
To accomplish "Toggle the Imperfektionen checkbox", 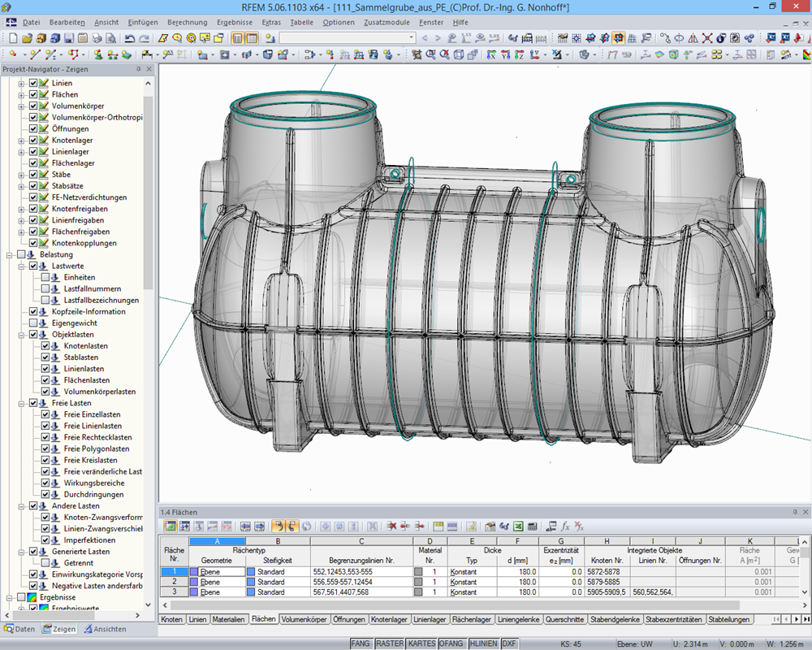I will click(x=45, y=540).
